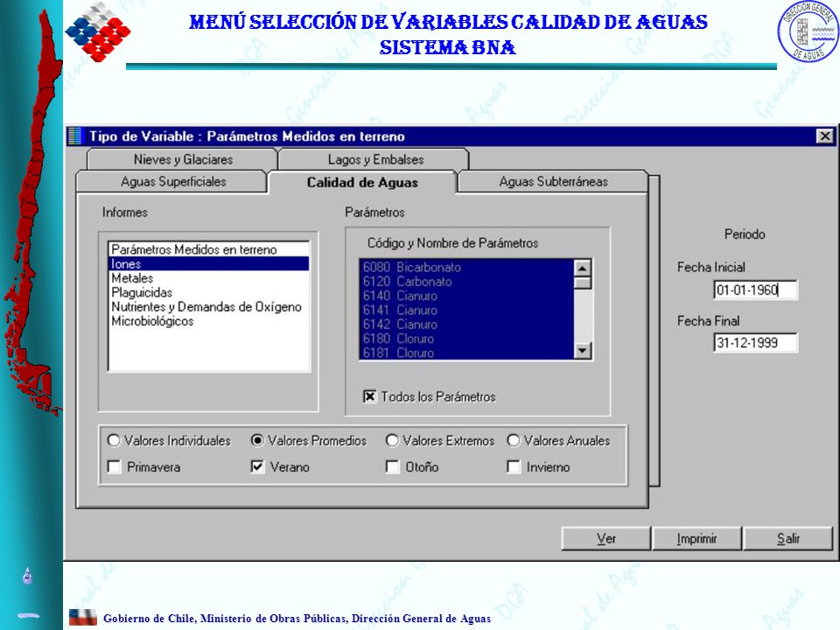Switch to the Nieves y Glaciares tab

click(183, 159)
